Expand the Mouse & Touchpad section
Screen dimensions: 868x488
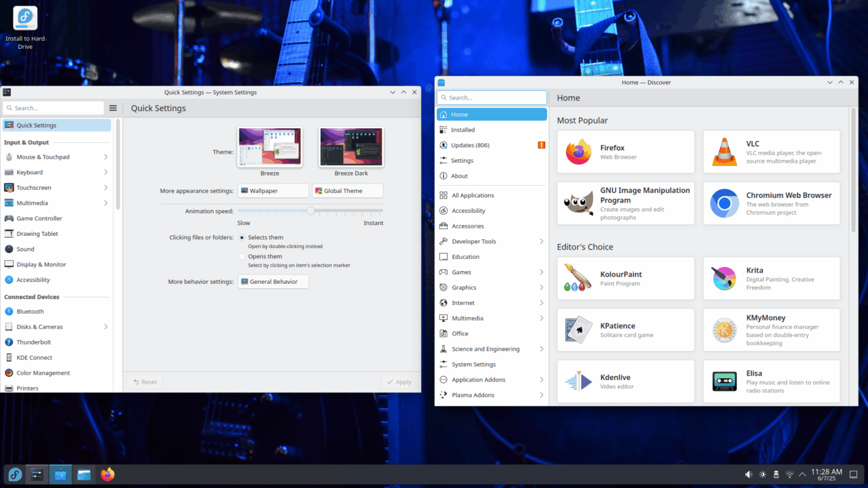click(106, 157)
